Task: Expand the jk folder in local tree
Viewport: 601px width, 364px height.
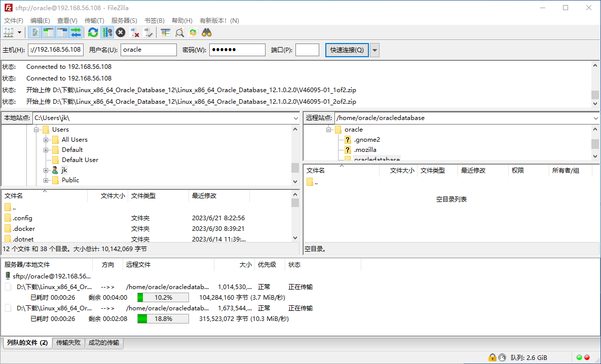Action: pyautogui.click(x=46, y=170)
